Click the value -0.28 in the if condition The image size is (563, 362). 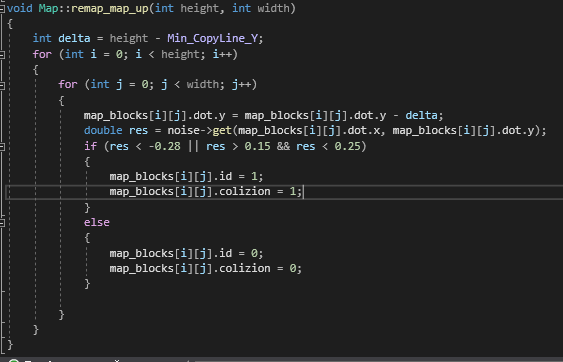(164, 147)
